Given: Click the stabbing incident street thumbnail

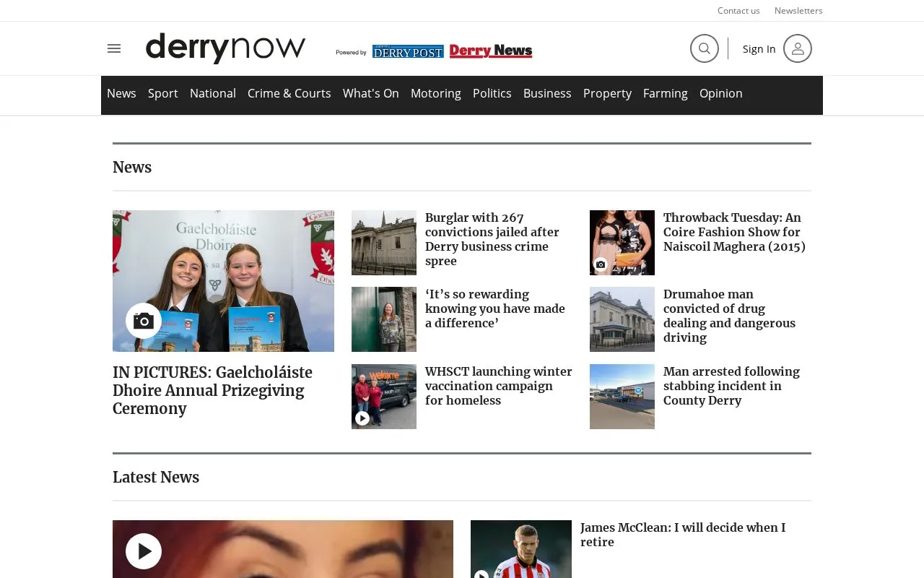Looking at the screenshot, I should (622, 397).
